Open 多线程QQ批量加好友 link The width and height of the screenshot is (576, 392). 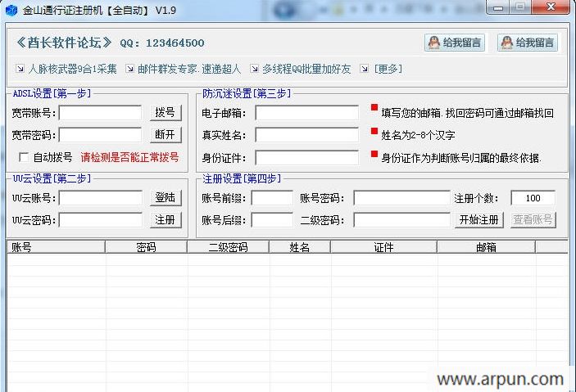click(x=306, y=69)
